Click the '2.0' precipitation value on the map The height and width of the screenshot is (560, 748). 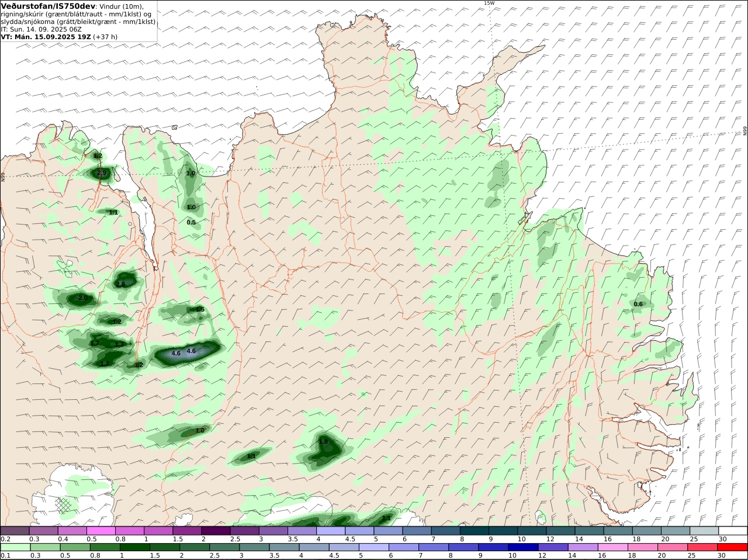pyautogui.click(x=82, y=298)
